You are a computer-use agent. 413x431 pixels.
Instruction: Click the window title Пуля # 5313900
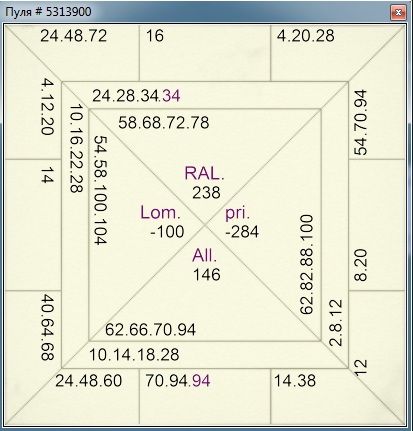(49, 12)
